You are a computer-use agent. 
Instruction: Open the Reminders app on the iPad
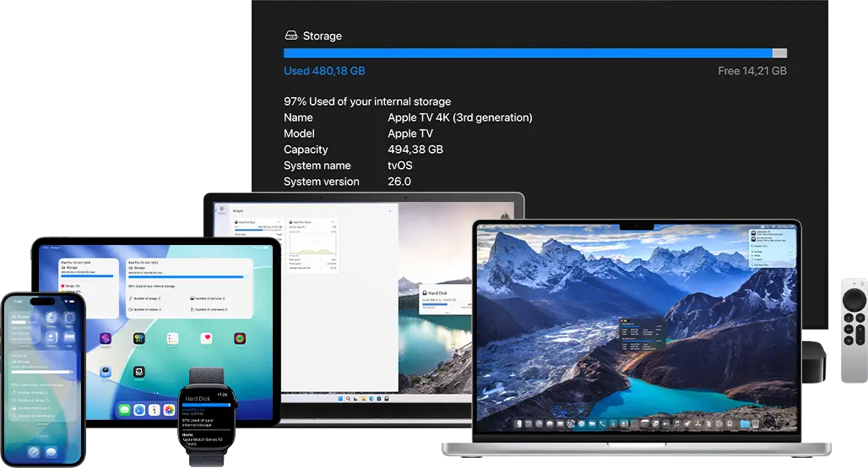[x=172, y=339]
